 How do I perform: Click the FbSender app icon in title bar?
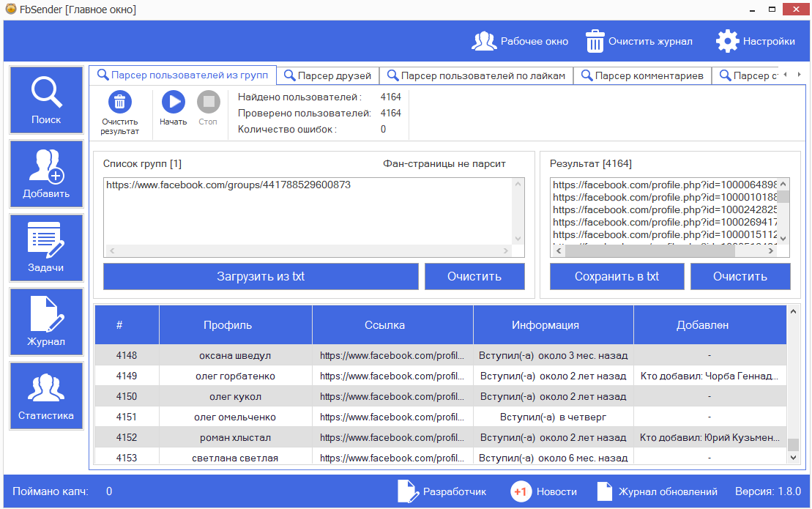(11, 9)
